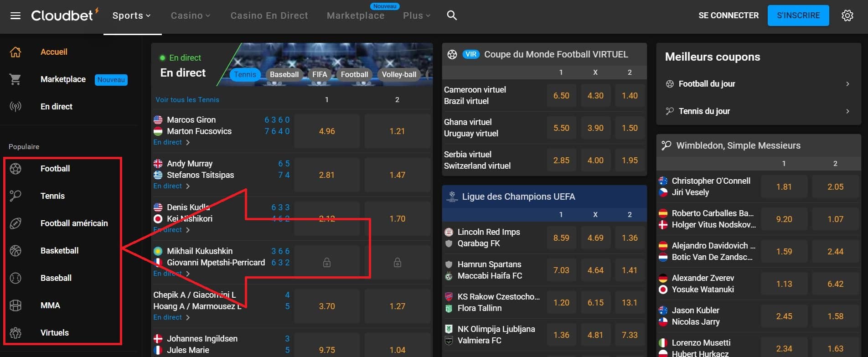Open En direct link under Giron vs Fucsovics
This screenshot has width=868, height=357.
click(x=172, y=142)
